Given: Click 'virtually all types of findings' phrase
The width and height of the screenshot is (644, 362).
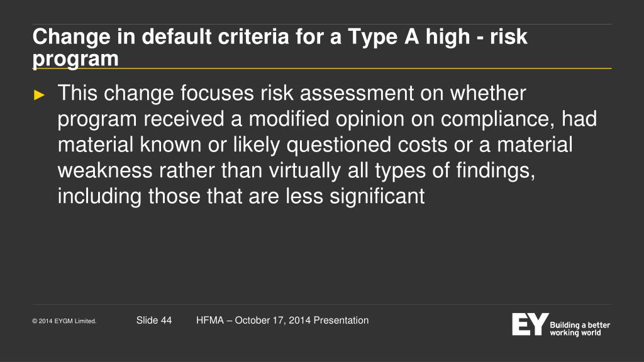Looking at the screenshot, I should 401,171.
